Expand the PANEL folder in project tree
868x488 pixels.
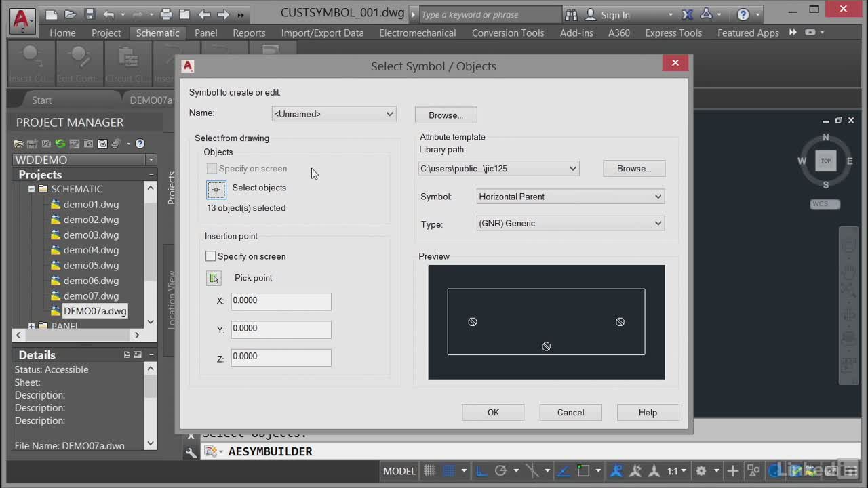pos(31,326)
